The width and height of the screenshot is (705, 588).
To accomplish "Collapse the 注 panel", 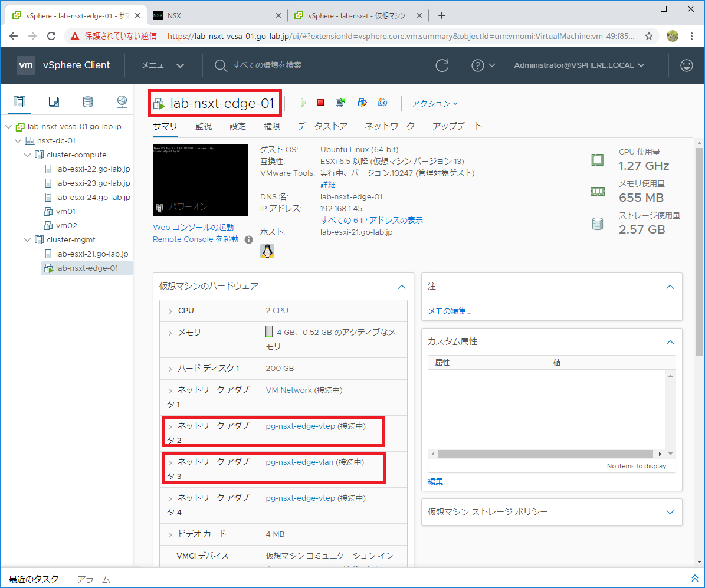I will pos(670,287).
